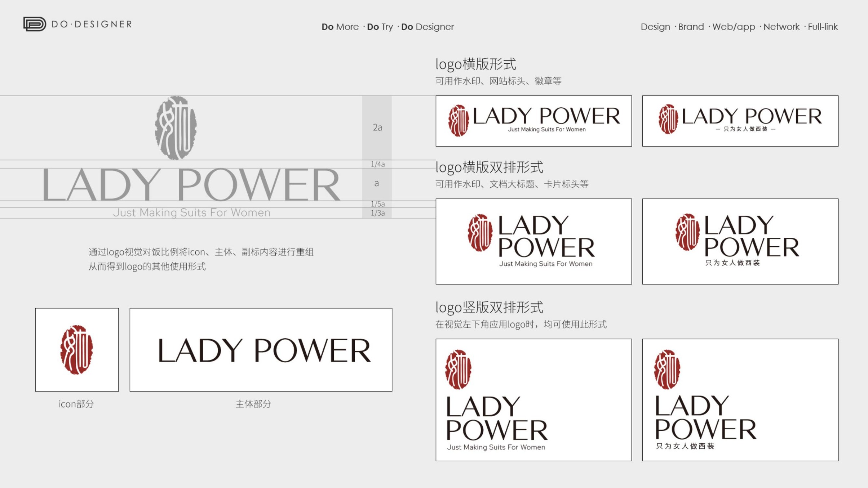The height and width of the screenshot is (488, 868).
Task: Click the 'Full-link' header item
Action: [x=823, y=27]
